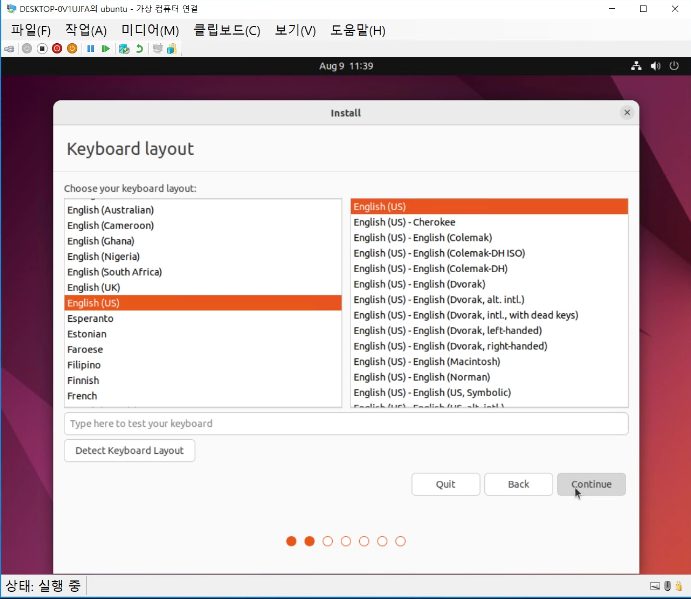Select English (Dvorak, left-handed) variant
This screenshot has height=599, width=691.
point(489,331)
